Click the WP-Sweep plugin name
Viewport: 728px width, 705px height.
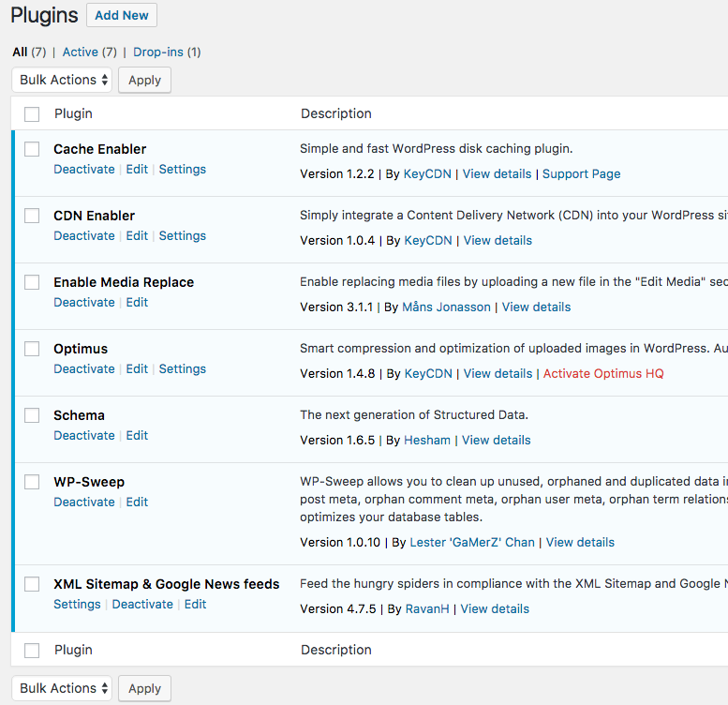(89, 482)
